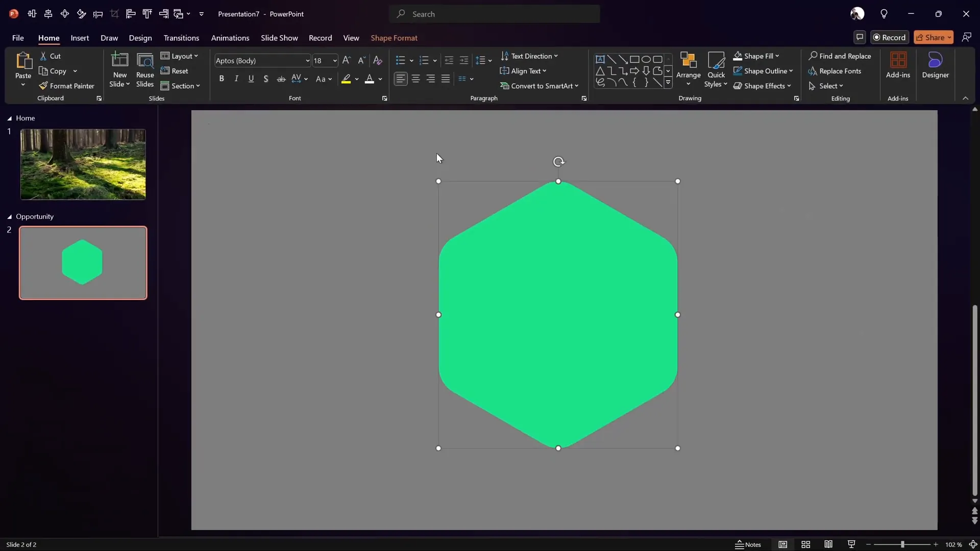Open Quick Styles gallery
The width and height of the screenshot is (980, 551).
coord(716,70)
